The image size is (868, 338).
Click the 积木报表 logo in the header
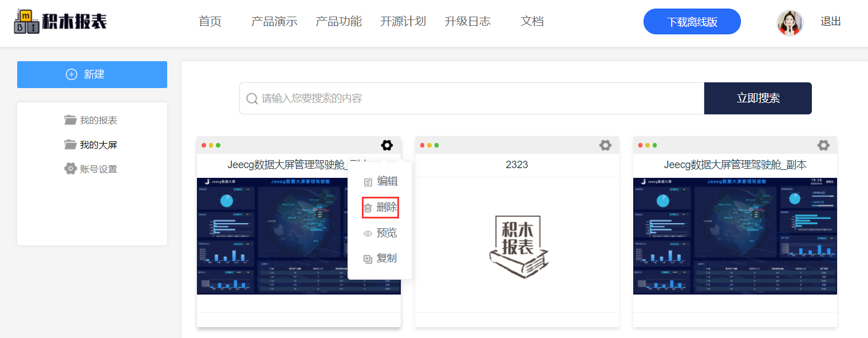pos(60,22)
